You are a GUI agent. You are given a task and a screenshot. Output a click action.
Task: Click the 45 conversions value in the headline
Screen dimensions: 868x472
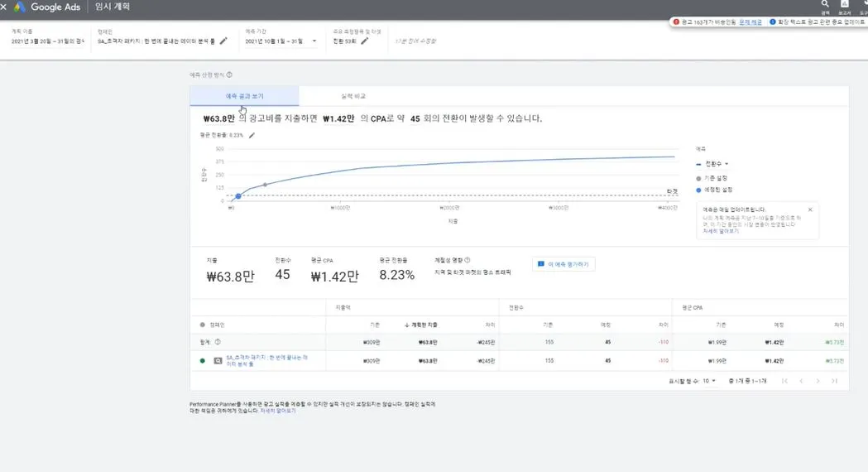tap(415, 118)
